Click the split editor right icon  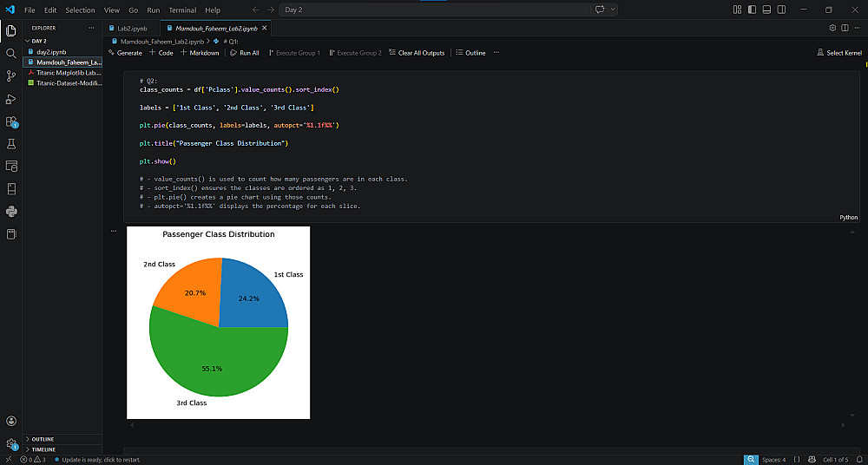point(846,28)
